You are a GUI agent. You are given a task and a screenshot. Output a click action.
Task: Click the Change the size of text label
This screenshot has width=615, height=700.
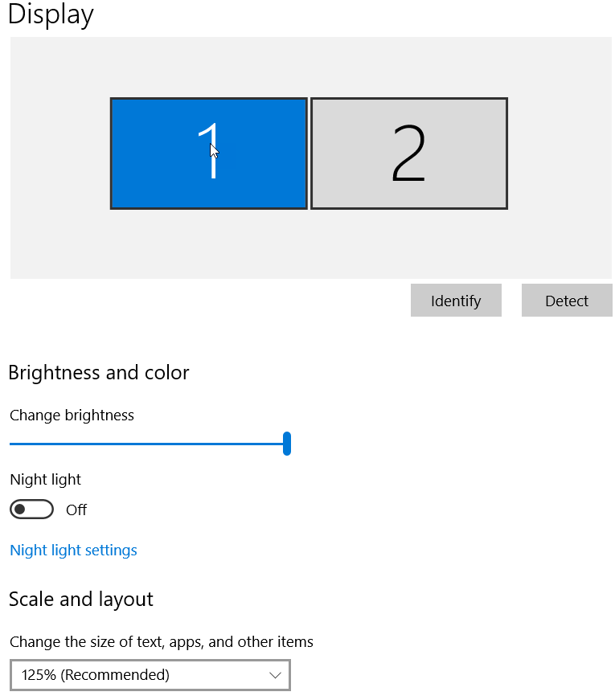pos(161,642)
